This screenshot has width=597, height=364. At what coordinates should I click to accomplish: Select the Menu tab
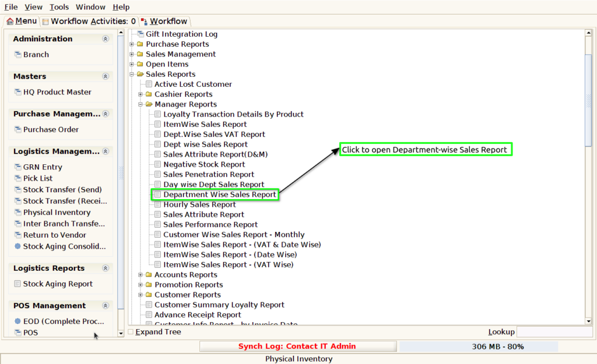tap(22, 22)
